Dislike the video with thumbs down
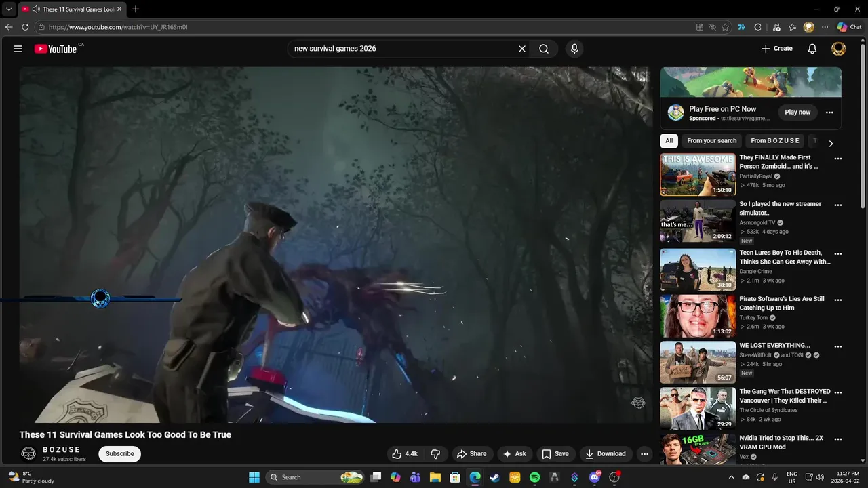This screenshot has height=488, width=868. coord(436,454)
